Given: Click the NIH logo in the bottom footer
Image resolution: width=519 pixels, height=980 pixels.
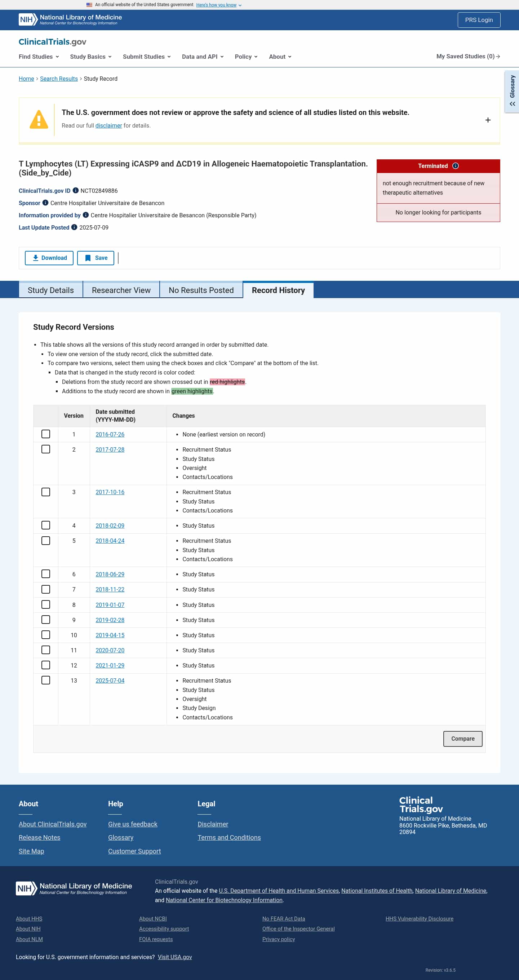Looking at the screenshot, I should tap(74, 888).
